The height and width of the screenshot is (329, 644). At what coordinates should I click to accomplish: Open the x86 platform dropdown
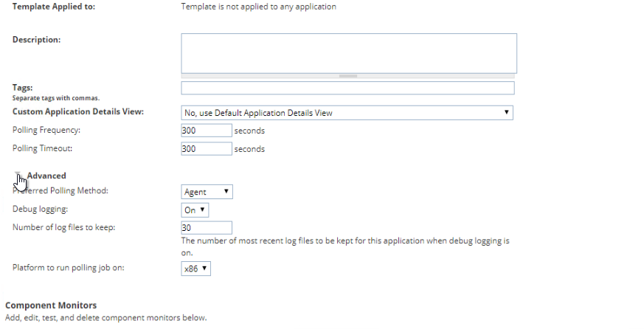point(195,269)
